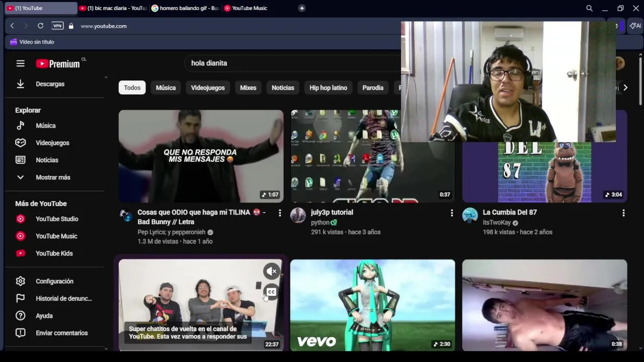Select the Parodia filter chip

pos(373,87)
